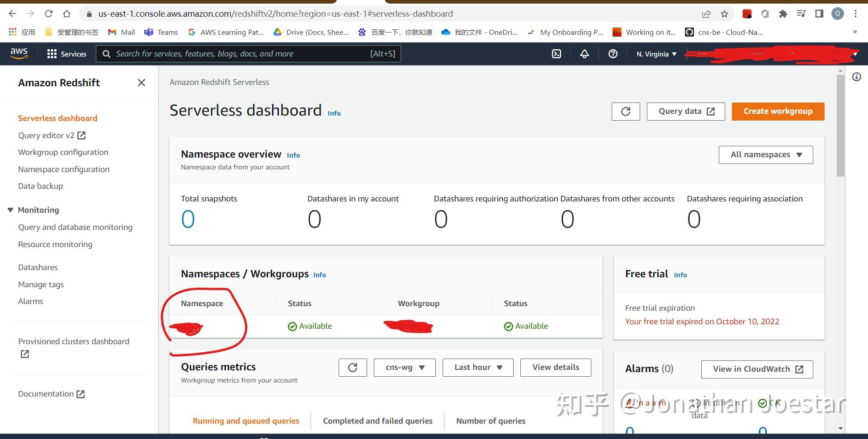868x439 pixels.
Task: Open the notifications bell
Action: click(x=584, y=54)
